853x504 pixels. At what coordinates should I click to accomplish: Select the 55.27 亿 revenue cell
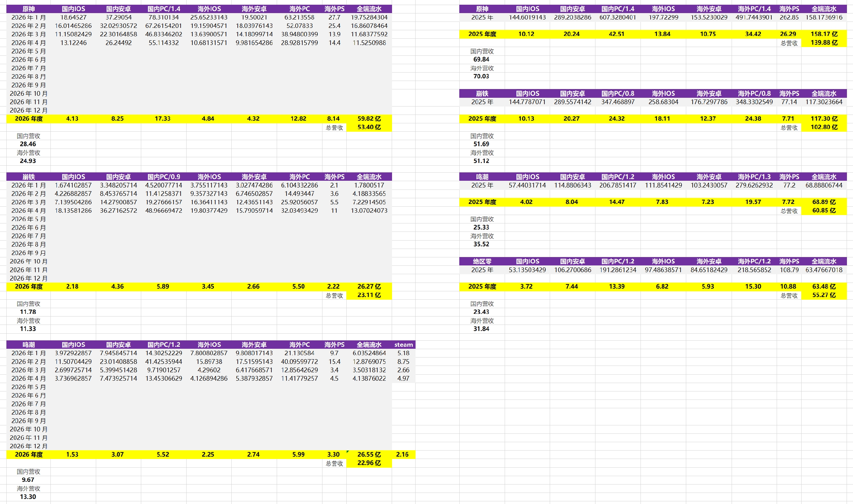click(824, 295)
